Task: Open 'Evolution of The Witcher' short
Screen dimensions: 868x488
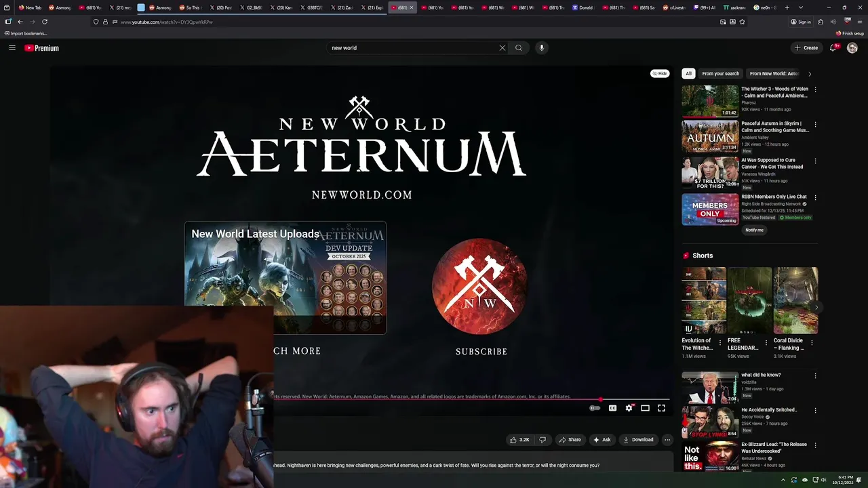Action: pos(704,300)
